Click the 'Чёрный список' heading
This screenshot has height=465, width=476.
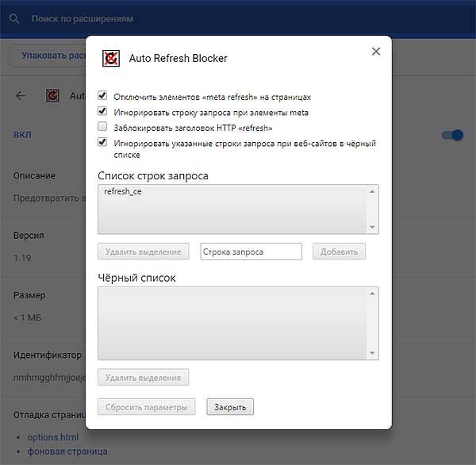pos(136,278)
